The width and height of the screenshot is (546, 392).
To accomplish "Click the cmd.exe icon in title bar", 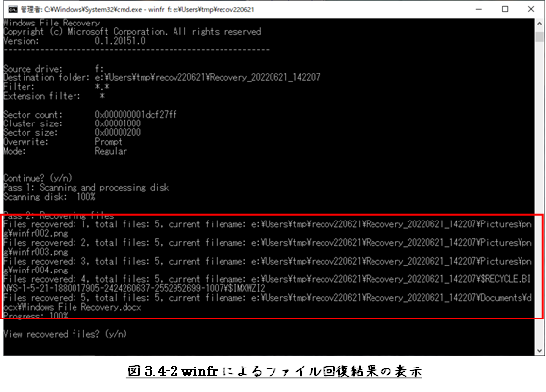I will coord(13,9).
